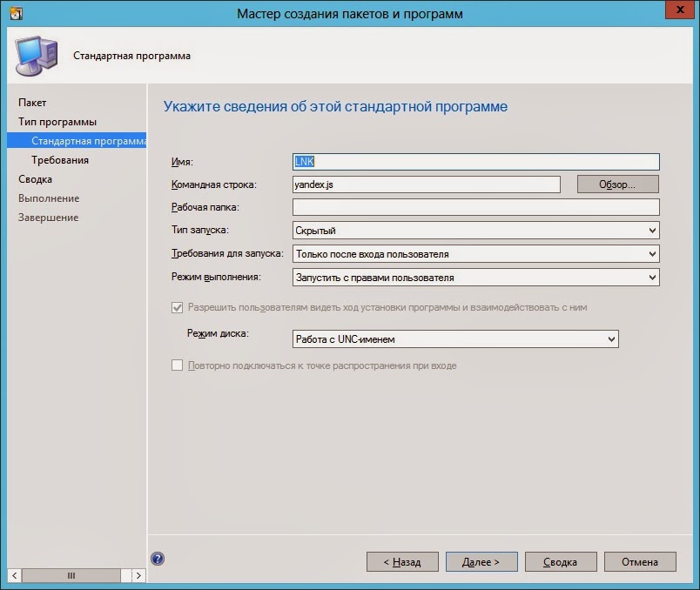Click the computer image in the wizard header

[x=37, y=56]
